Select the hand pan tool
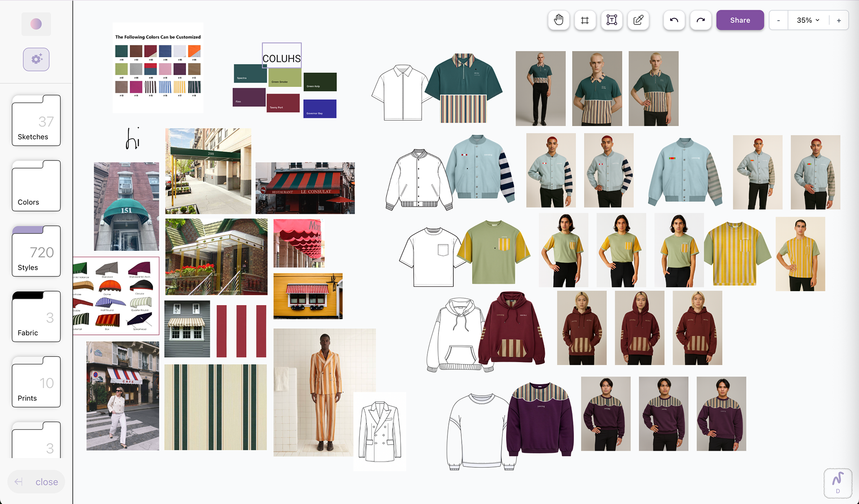Screen dimensions: 859x504 pyautogui.click(x=558, y=20)
